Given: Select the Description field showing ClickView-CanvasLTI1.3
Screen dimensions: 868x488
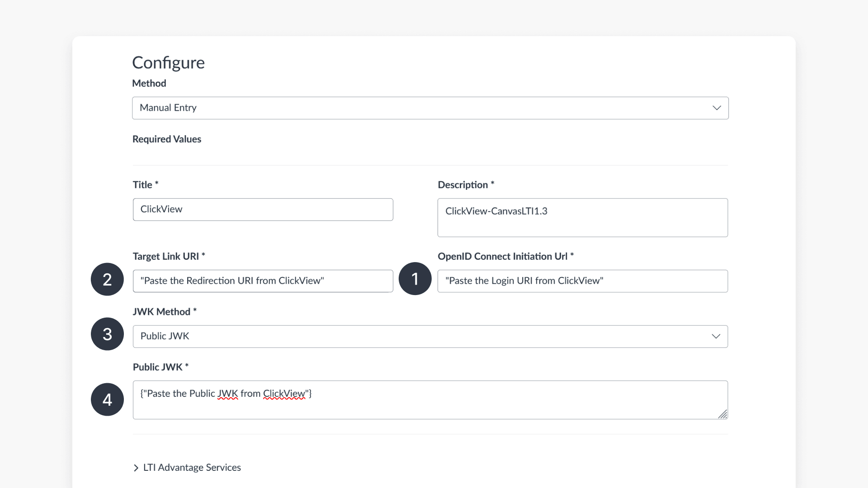Looking at the screenshot, I should point(582,217).
